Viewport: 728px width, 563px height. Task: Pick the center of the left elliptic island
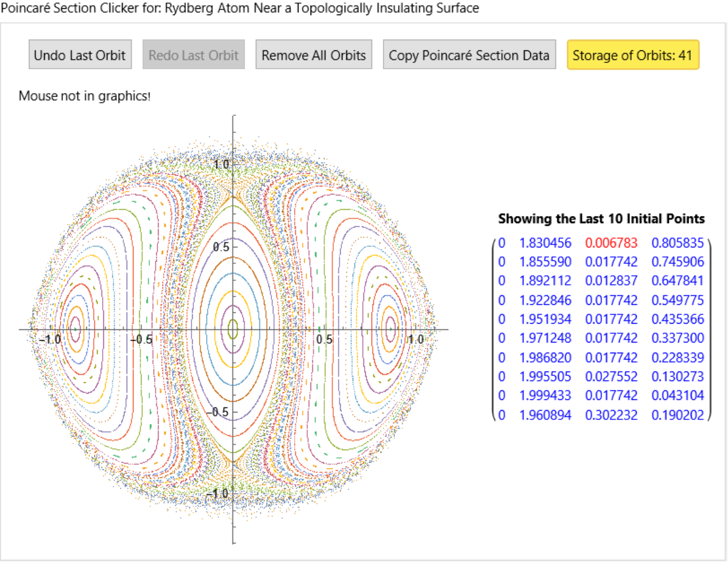(76, 328)
